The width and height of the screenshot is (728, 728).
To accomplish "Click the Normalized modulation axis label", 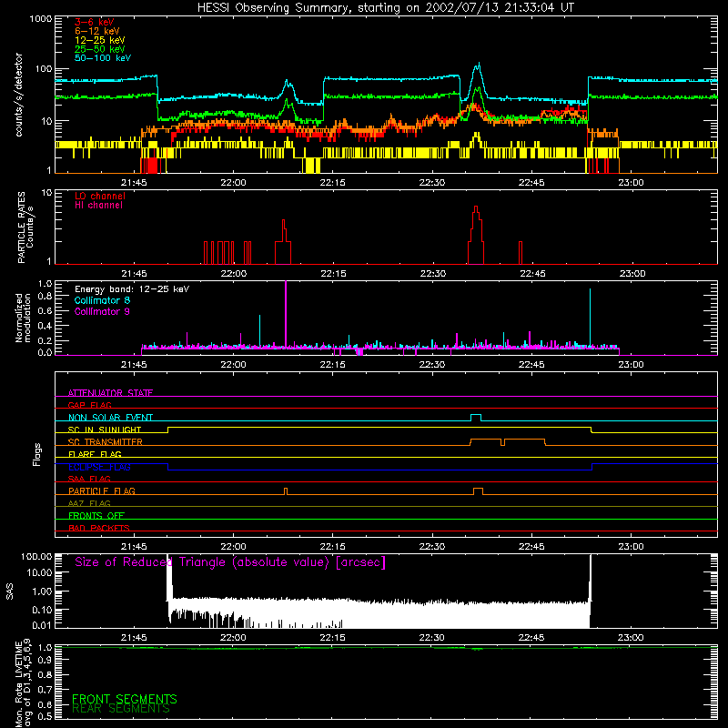I will 23,318.
